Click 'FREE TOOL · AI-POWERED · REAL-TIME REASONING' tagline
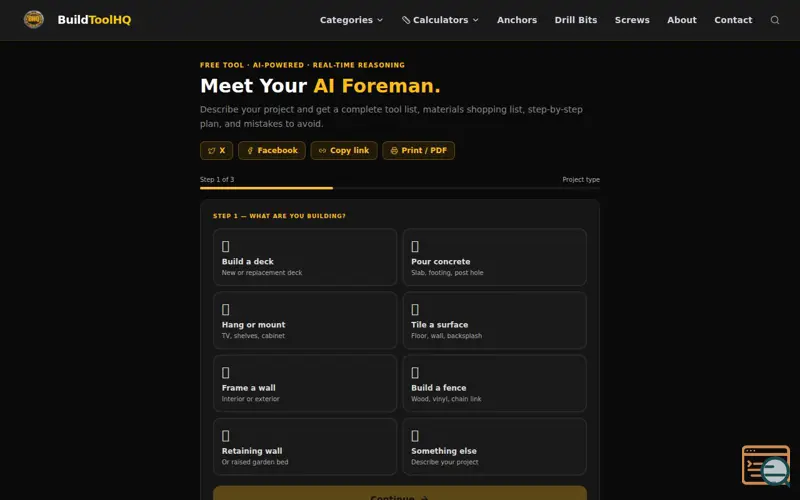This screenshot has height=500, width=800. (x=302, y=65)
